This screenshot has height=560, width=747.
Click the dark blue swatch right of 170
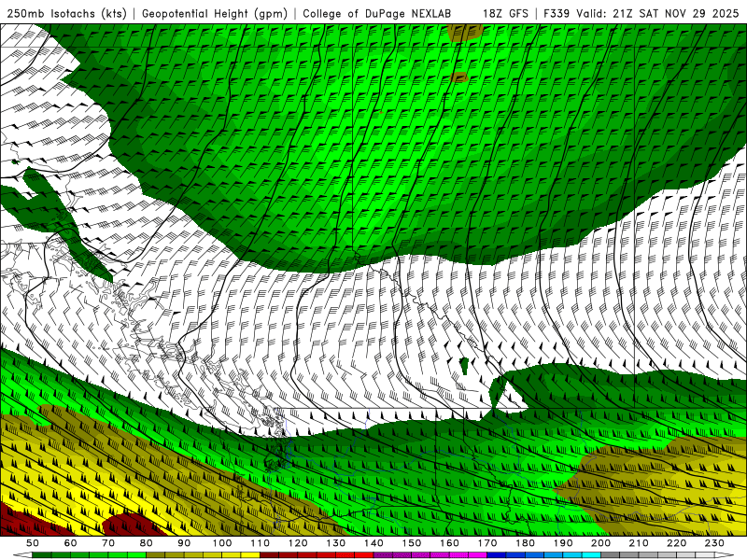pyautogui.click(x=497, y=555)
